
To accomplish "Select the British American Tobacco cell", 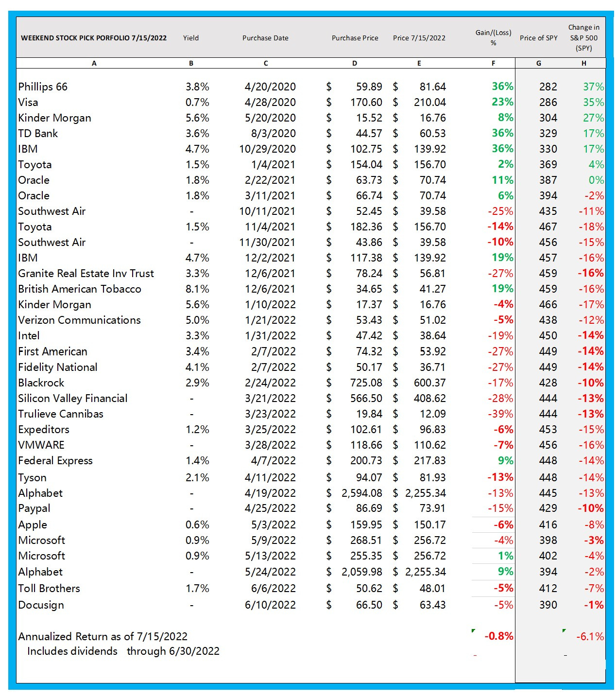I will click(x=80, y=289).
